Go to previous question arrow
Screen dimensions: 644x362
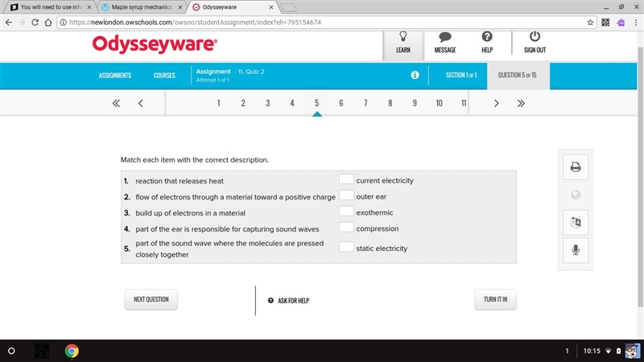coord(140,103)
